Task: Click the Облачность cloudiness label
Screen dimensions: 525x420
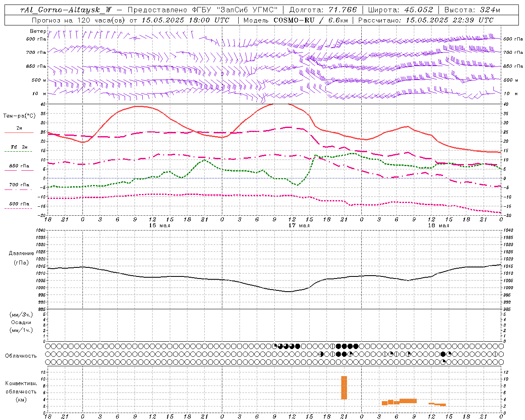Action: pyautogui.click(x=21, y=356)
